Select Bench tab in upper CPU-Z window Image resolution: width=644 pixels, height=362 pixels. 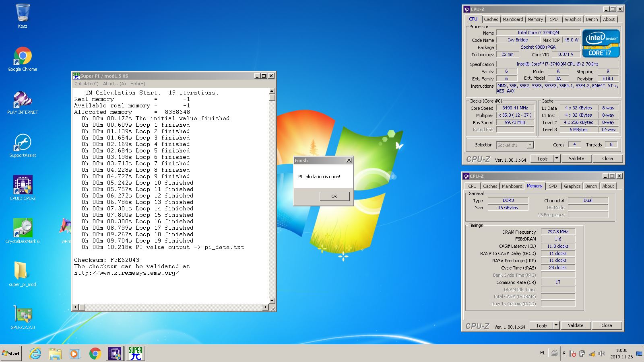[x=592, y=19]
